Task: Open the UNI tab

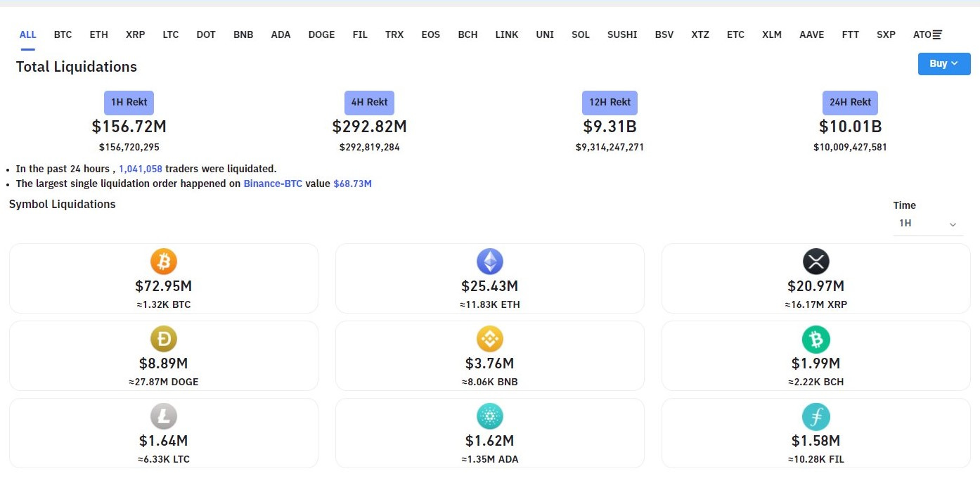Action: click(545, 34)
